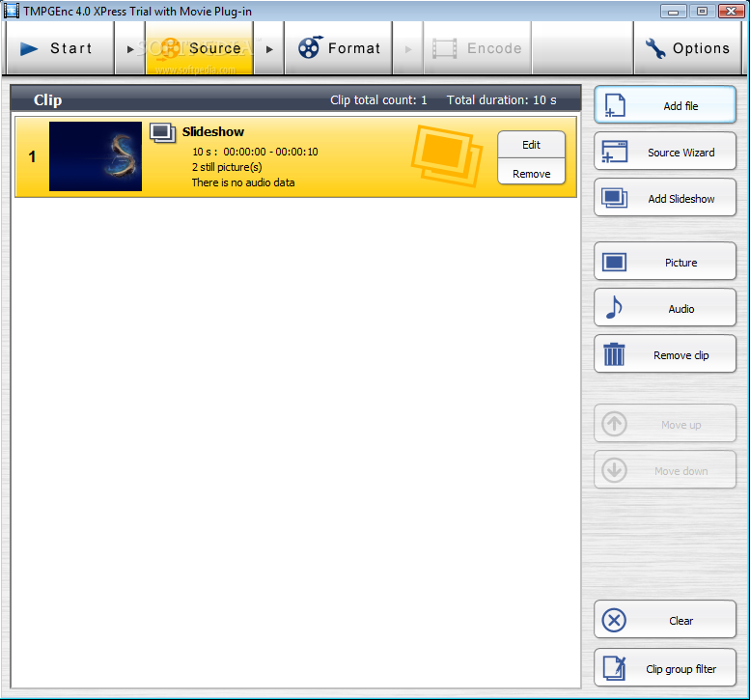
Task: Click the Add file document icon
Action: pyautogui.click(x=615, y=105)
